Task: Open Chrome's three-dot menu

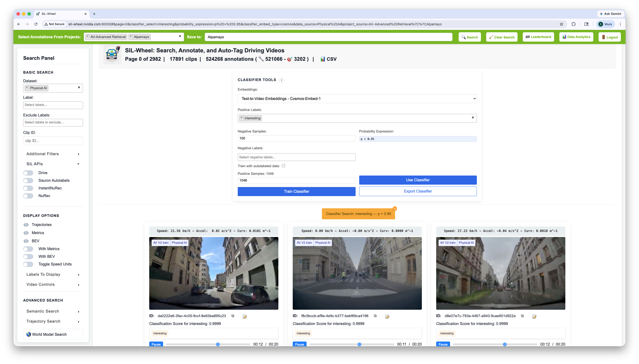Action: coord(620,24)
